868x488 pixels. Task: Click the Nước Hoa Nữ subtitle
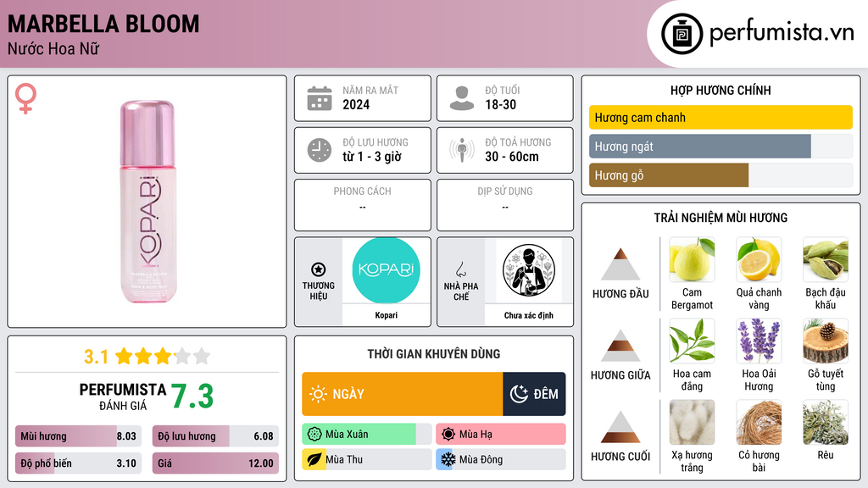(x=53, y=49)
